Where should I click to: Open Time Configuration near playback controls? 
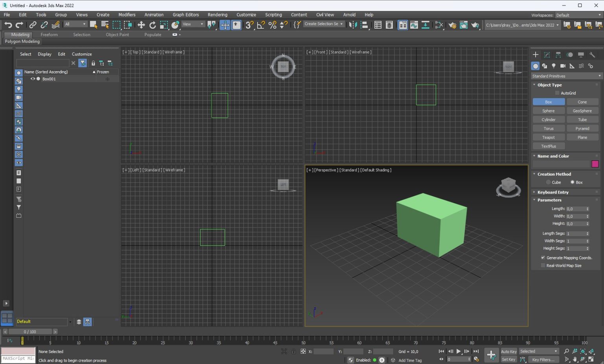476,359
